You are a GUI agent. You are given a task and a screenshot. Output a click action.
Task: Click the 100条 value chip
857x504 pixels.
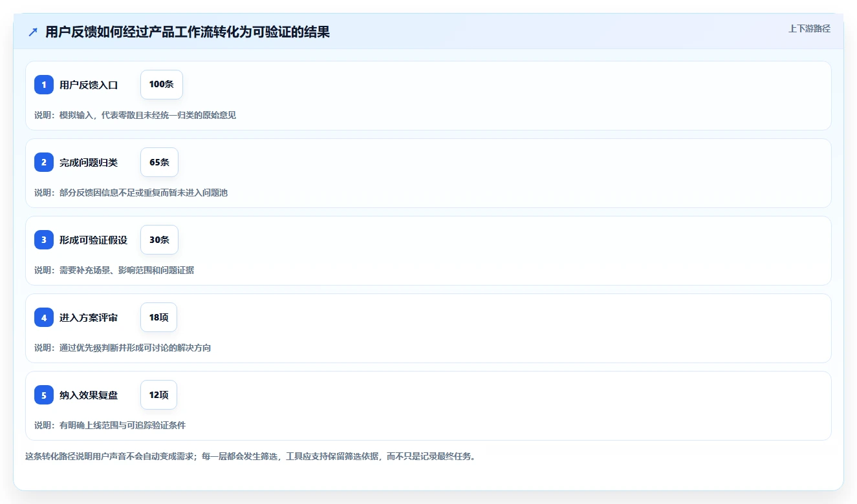162,85
